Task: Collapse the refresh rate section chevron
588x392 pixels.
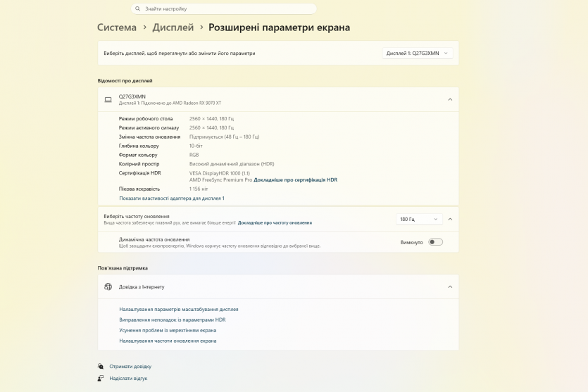Action: 450,220
